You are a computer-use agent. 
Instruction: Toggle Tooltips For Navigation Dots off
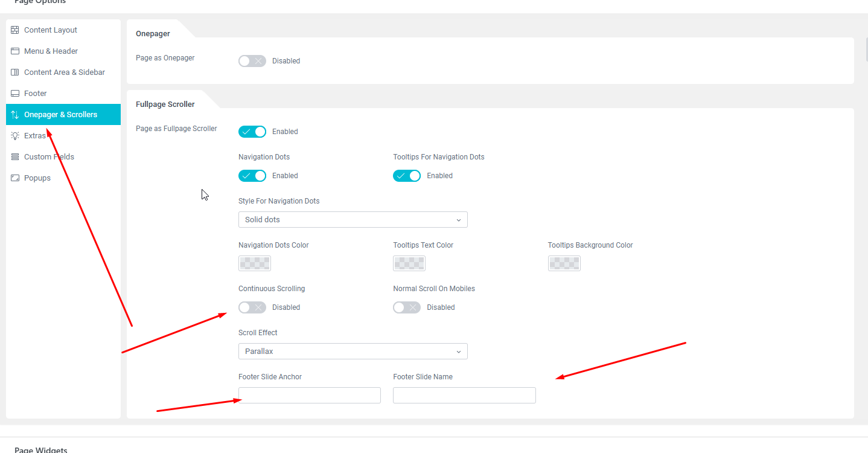pyautogui.click(x=407, y=176)
